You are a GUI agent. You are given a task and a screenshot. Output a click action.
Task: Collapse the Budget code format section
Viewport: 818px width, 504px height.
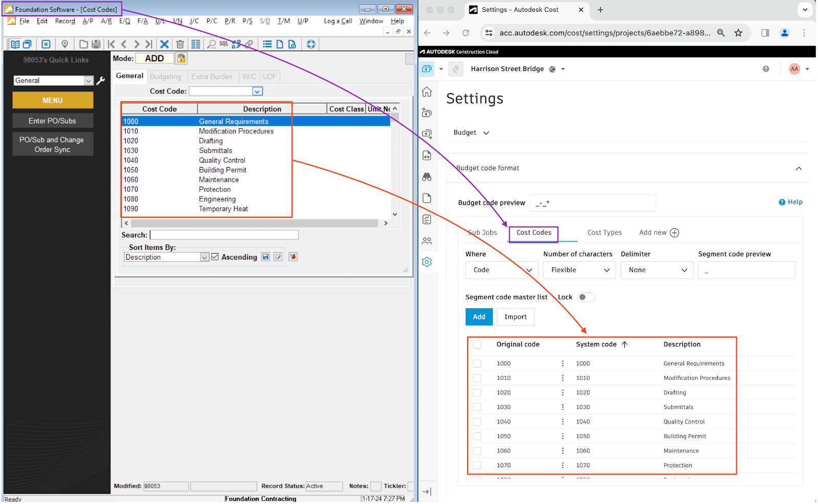(x=799, y=168)
